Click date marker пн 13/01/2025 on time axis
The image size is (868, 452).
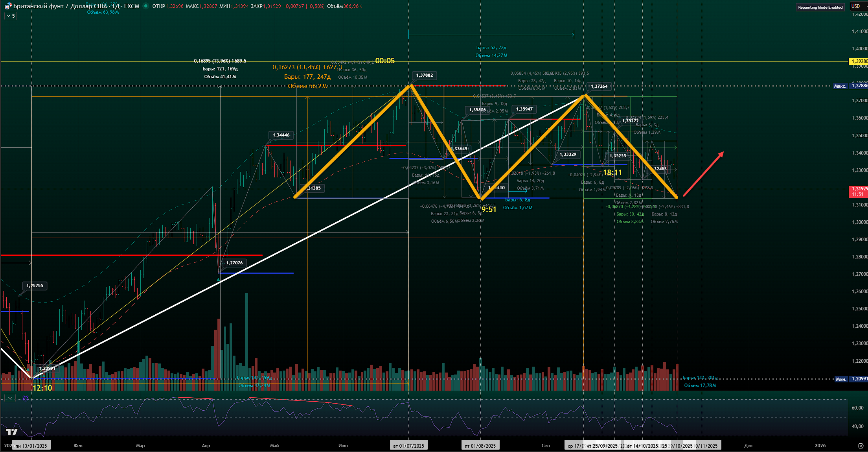pos(31,446)
